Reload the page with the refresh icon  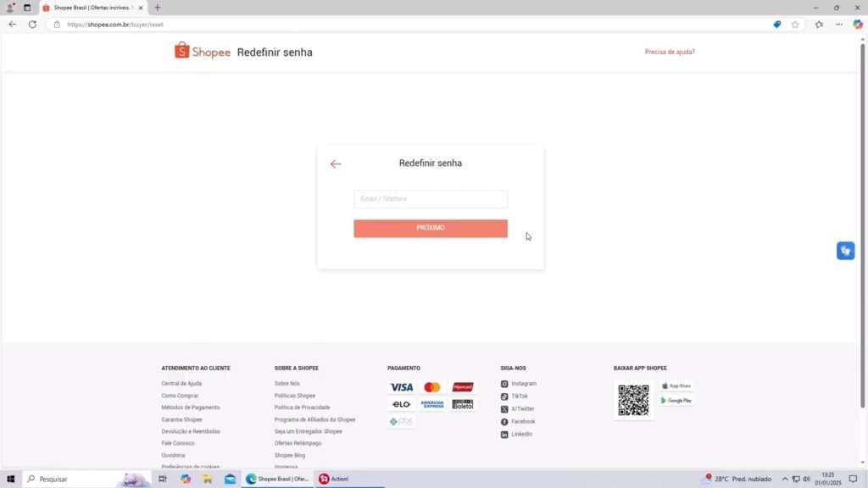(33, 25)
